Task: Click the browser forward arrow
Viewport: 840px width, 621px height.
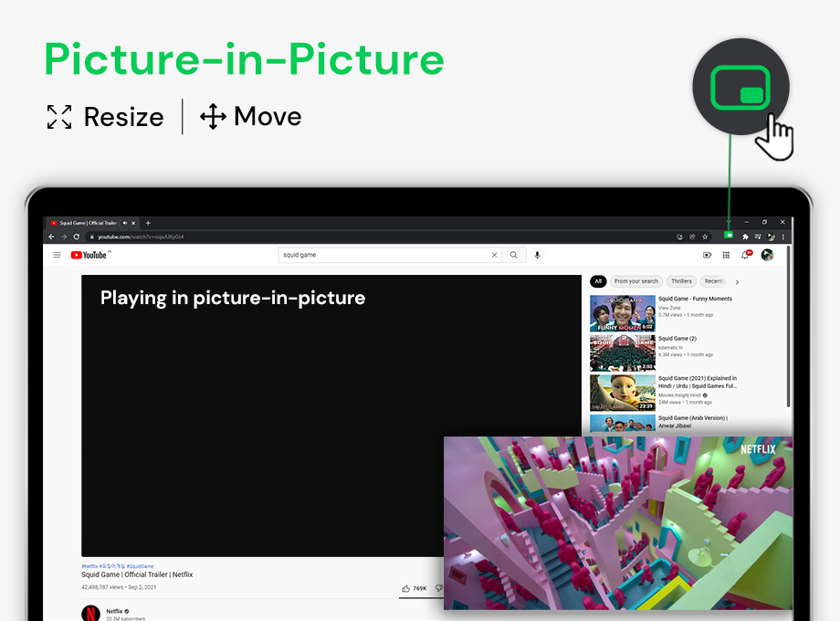Action: [64, 237]
